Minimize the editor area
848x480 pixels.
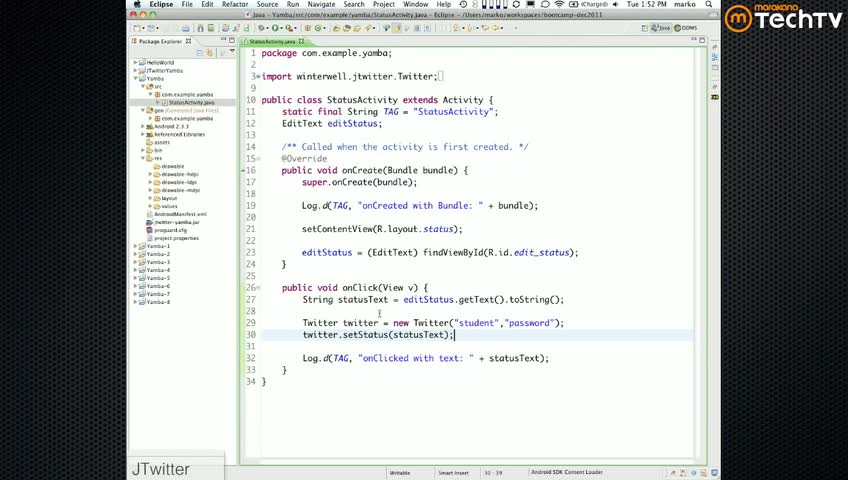point(694,40)
